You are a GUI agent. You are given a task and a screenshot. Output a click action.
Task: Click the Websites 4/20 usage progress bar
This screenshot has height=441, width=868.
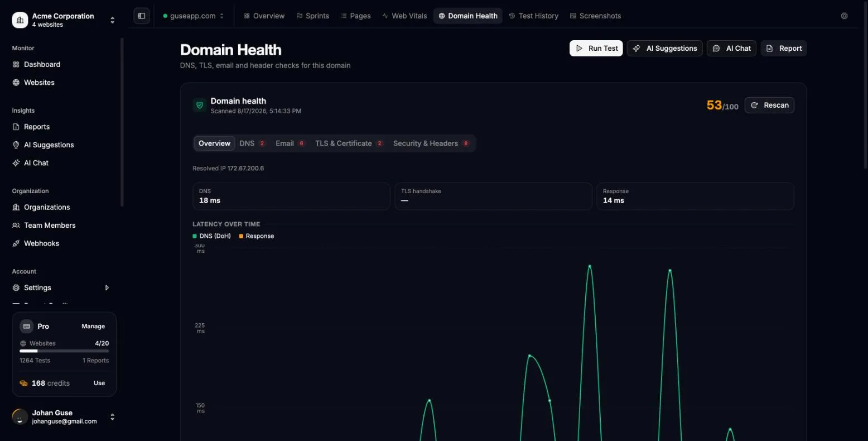pos(64,351)
